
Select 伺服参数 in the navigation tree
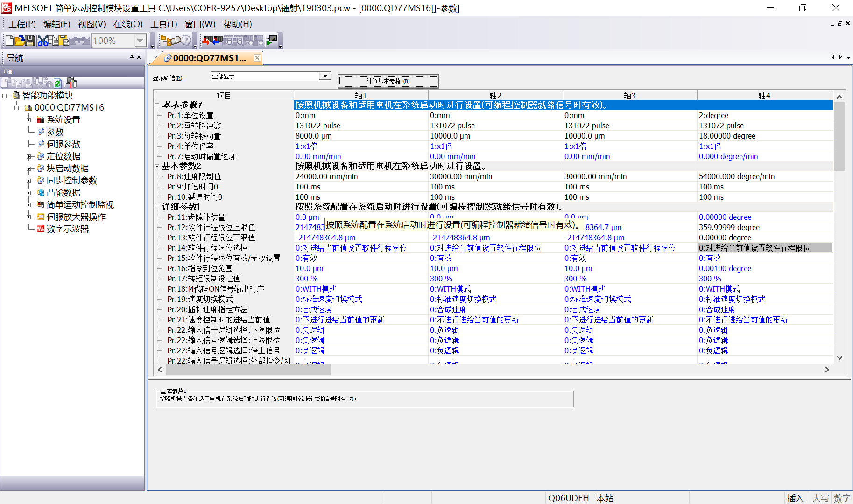coord(63,144)
